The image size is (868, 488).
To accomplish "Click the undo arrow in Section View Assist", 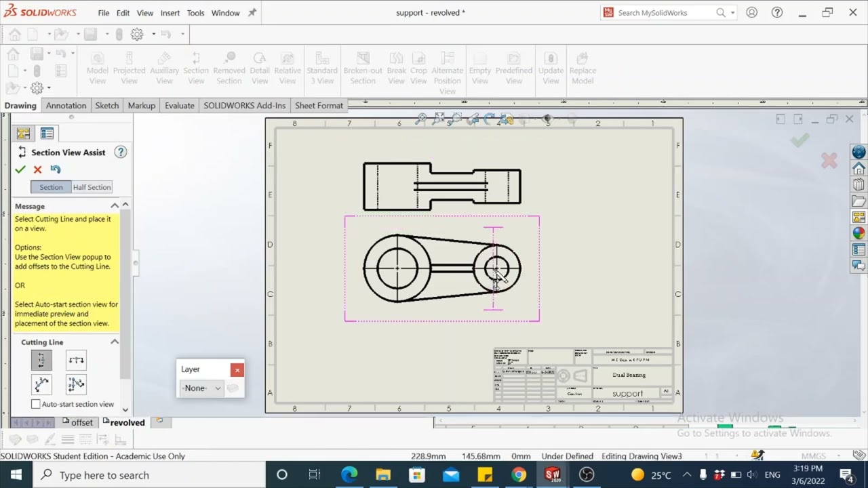I will point(56,169).
